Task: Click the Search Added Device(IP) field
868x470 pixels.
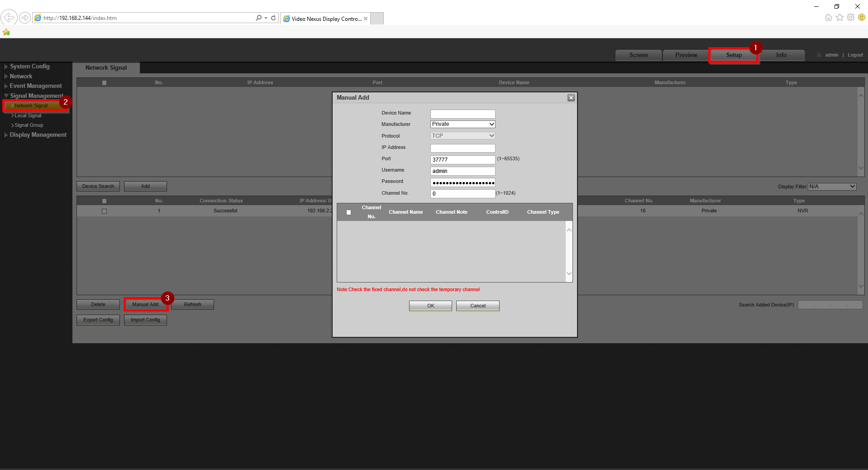Action: (x=830, y=305)
